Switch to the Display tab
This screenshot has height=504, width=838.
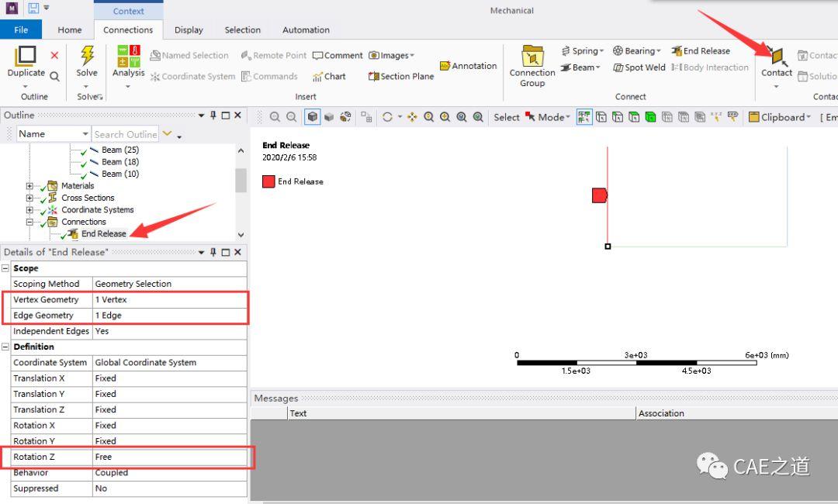189,30
